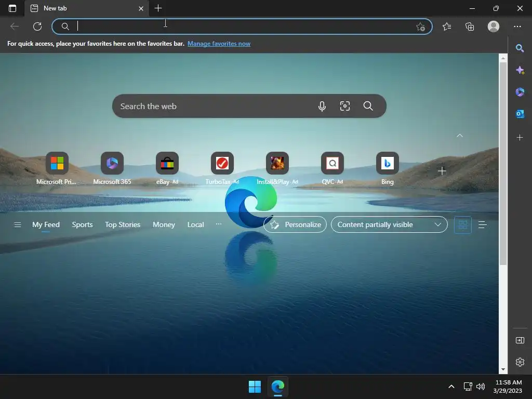Open volume tray icon

tap(481, 387)
